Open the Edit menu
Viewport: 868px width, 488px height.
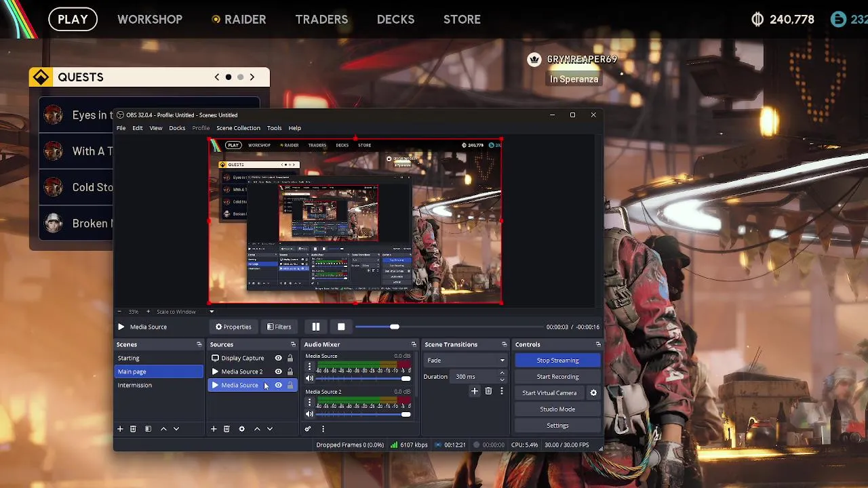tap(138, 128)
